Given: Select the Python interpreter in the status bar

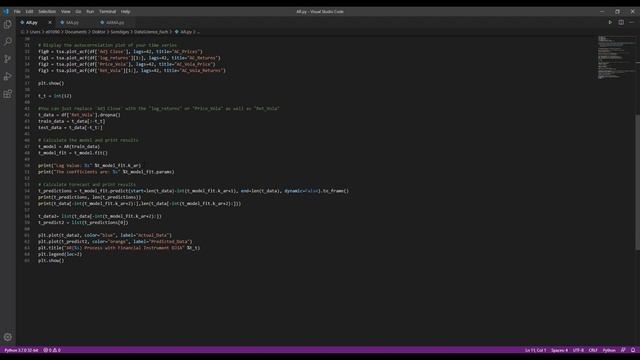Looking at the screenshot, I should pos(21,350).
